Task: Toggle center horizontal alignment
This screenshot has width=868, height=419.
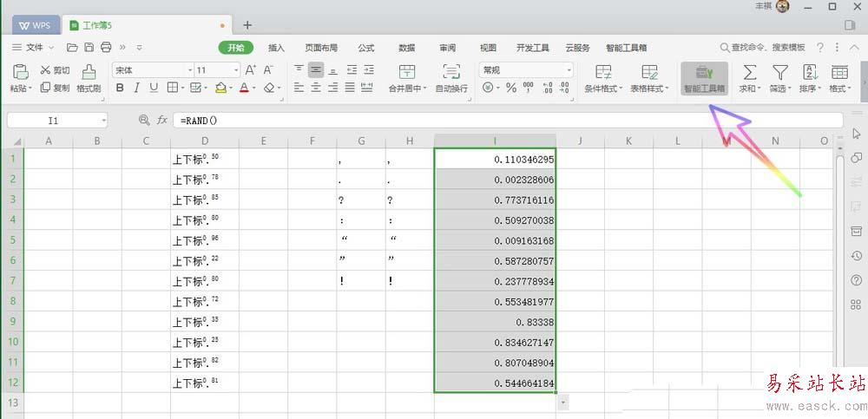Action: point(316,88)
